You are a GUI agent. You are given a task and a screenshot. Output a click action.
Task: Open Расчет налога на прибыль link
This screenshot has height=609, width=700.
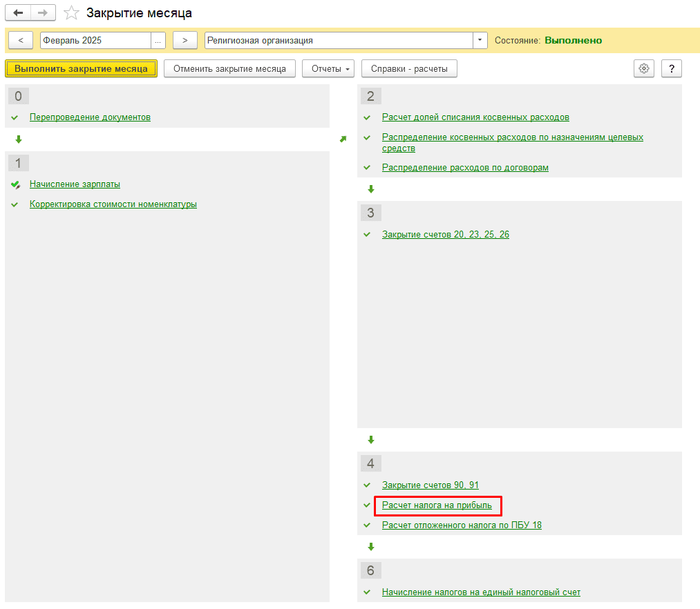click(437, 505)
